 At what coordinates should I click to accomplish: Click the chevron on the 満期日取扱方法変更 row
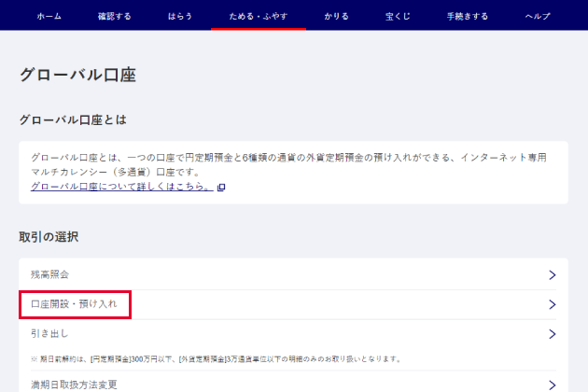pyautogui.click(x=552, y=385)
